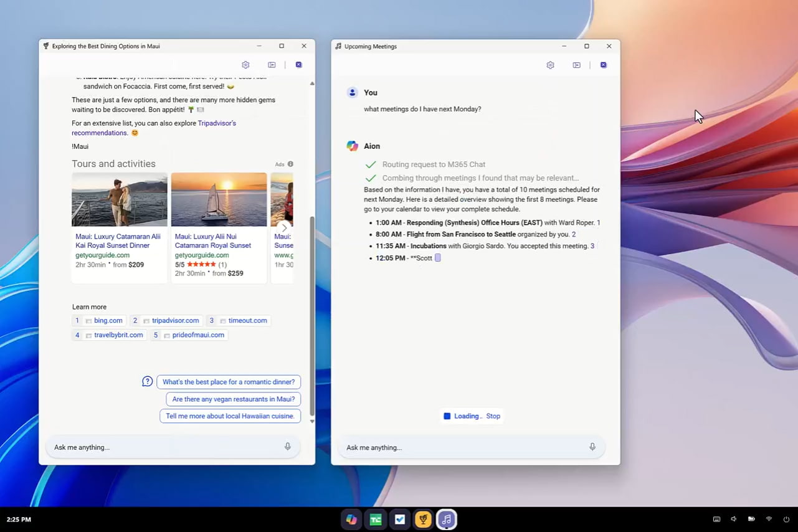Click the '11:35 AM - Incubations' meeting line
Image resolution: width=798 pixels, height=532 pixels.
tap(485, 246)
